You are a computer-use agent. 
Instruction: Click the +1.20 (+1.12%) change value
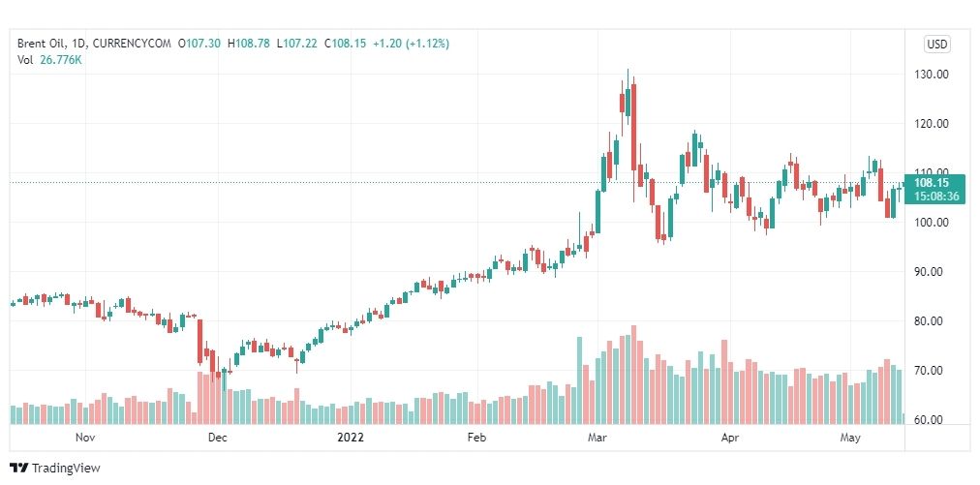[x=411, y=44]
